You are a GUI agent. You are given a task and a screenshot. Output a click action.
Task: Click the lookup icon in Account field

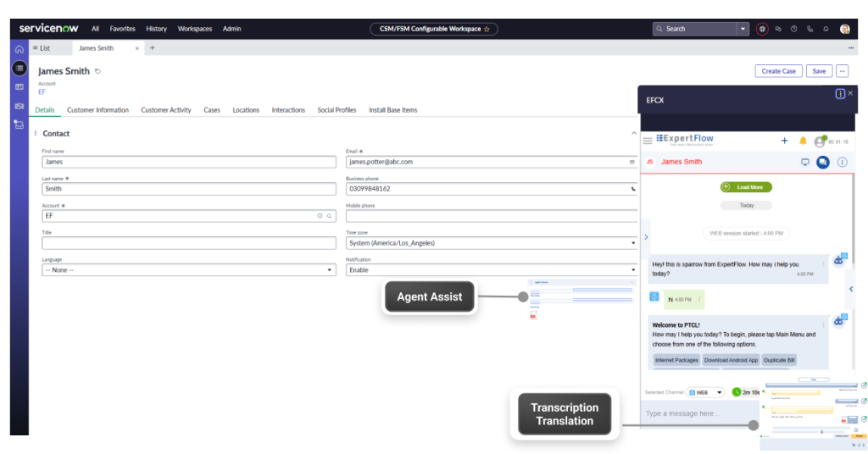tap(329, 216)
